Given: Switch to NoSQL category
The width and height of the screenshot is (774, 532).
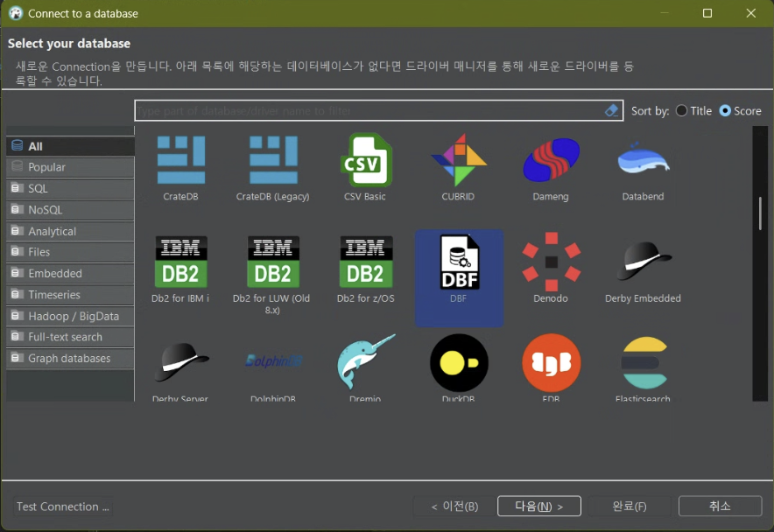Looking at the screenshot, I should pos(70,210).
